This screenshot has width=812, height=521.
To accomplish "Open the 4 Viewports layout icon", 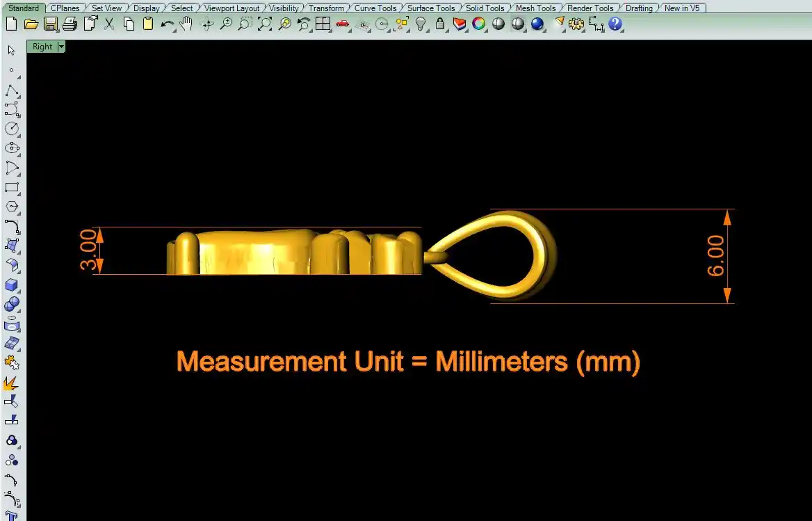I will tap(323, 24).
